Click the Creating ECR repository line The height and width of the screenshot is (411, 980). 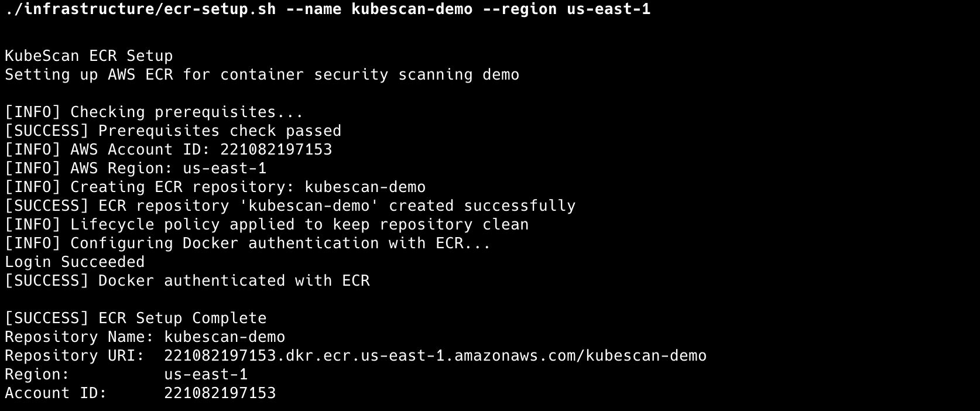coord(215,187)
